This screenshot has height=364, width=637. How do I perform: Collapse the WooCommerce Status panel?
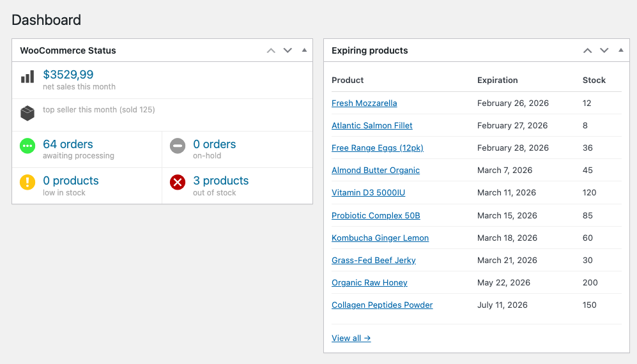tap(304, 50)
